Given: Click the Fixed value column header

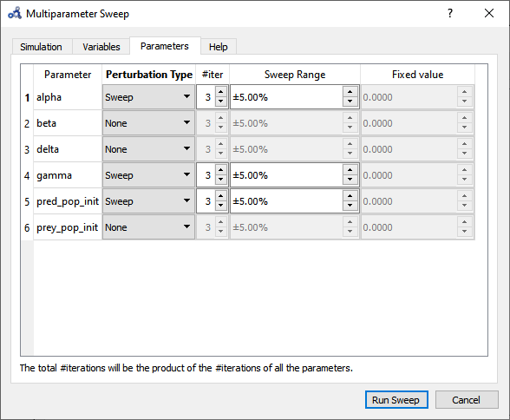Looking at the screenshot, I should (417, 75).
